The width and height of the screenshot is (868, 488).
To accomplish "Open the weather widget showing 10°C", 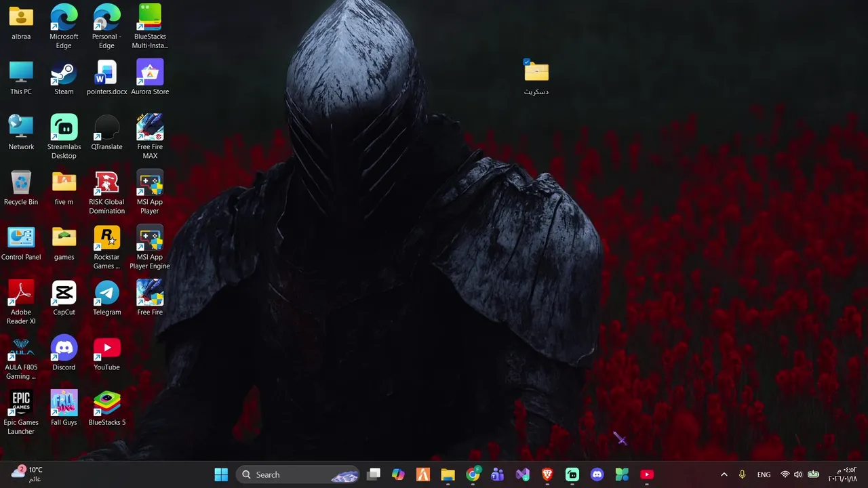I will (27, 474).
